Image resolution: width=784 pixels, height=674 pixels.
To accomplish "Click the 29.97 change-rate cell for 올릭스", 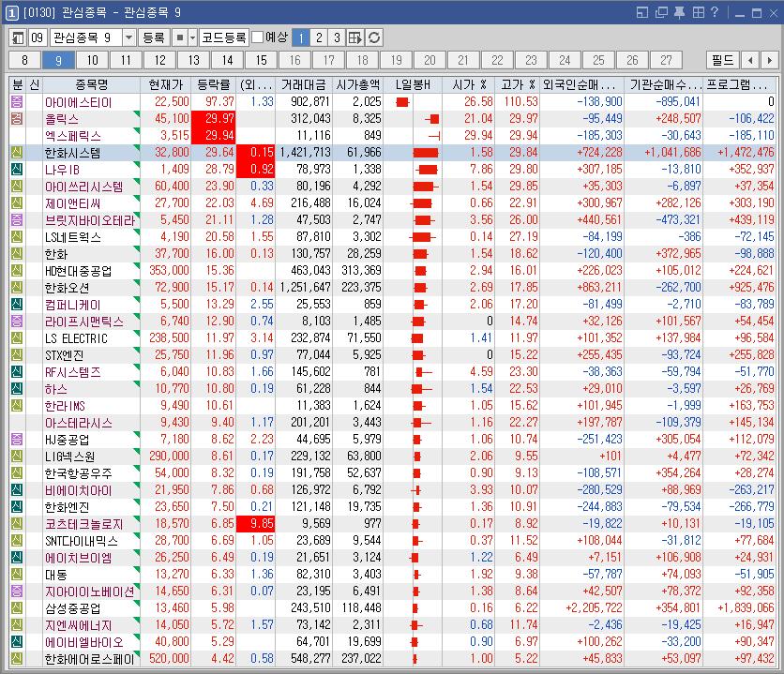I will click(214, 119).
